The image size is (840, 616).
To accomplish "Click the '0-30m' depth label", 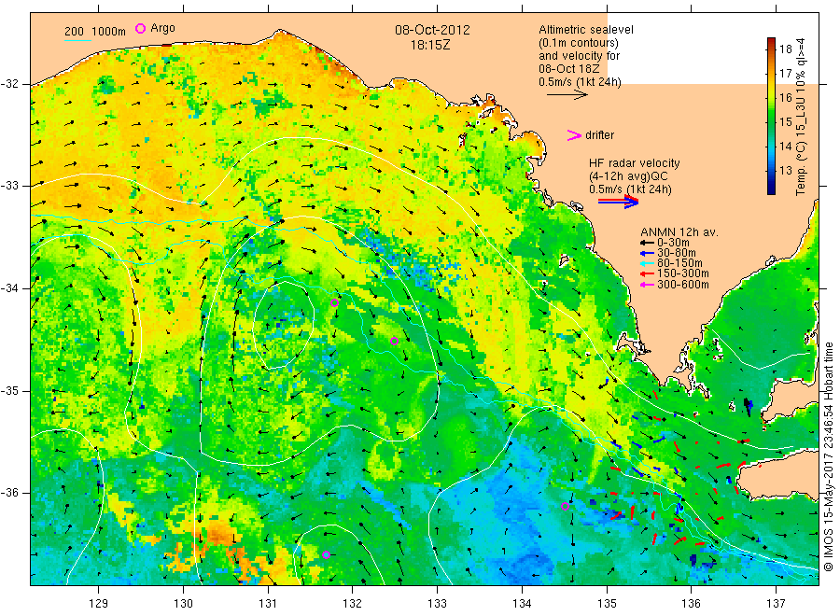I will tap(673, 243).
